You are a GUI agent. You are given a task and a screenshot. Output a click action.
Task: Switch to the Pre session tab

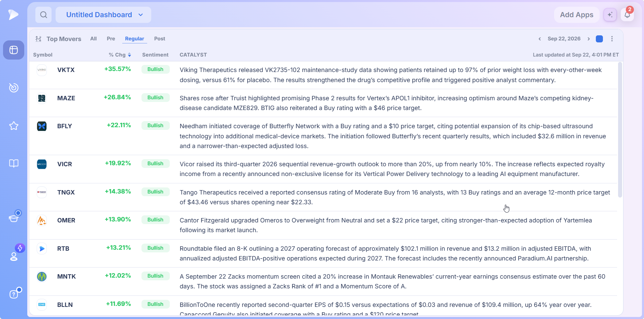coord(111,39)
